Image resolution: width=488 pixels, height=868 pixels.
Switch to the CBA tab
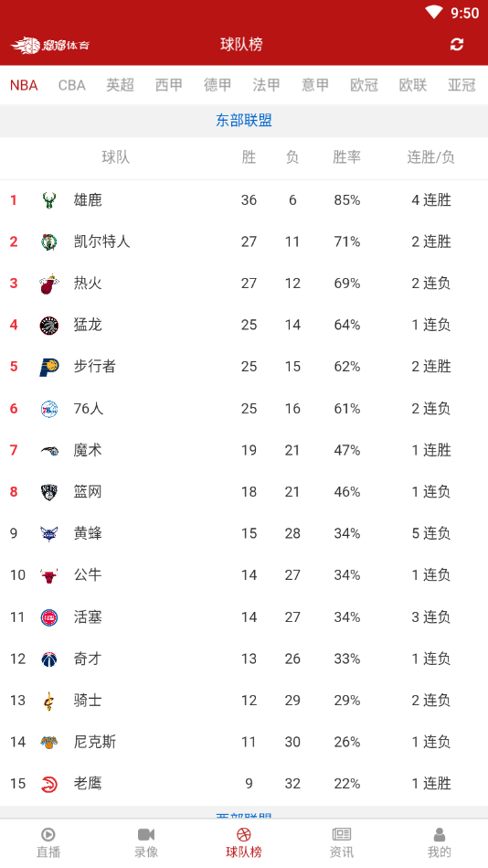tap(72, 85)
